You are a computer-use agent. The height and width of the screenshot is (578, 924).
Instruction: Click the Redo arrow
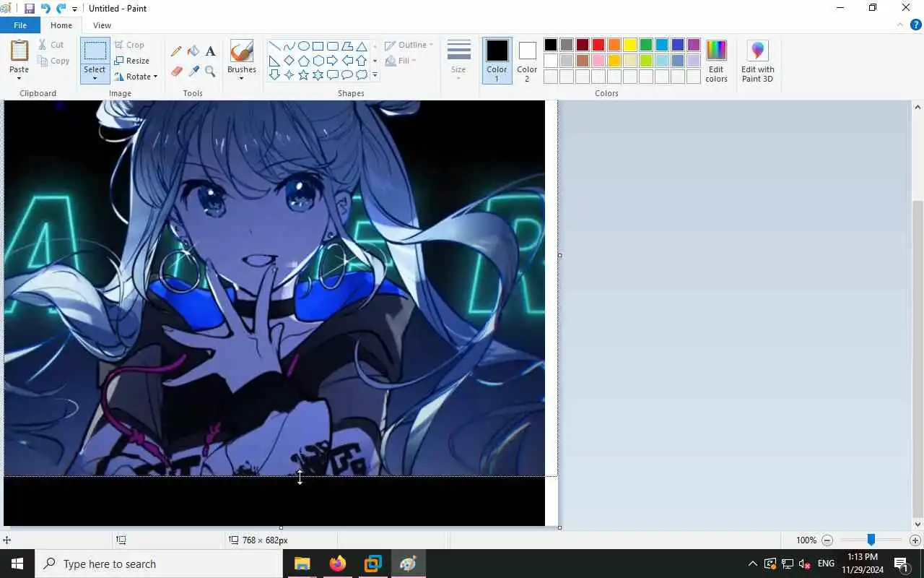click(x=61, y=9)
